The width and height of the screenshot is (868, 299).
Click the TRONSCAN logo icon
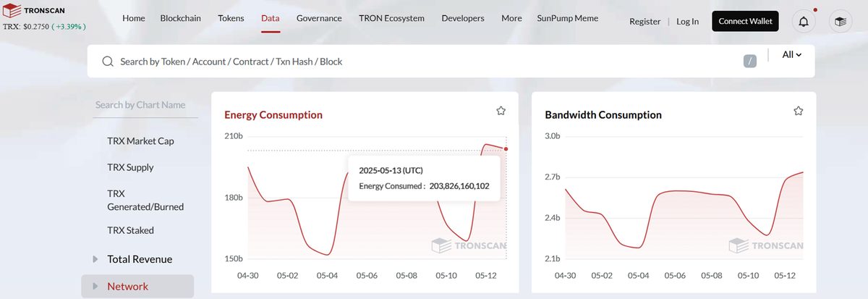tap(12, 12)
